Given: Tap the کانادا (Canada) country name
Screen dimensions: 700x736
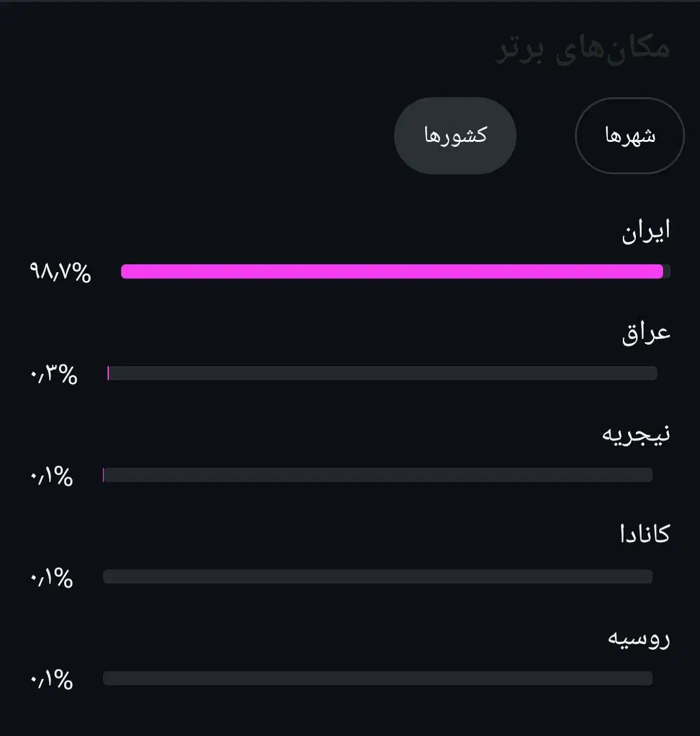Looking at the screenshot, I should click(644, 535).
